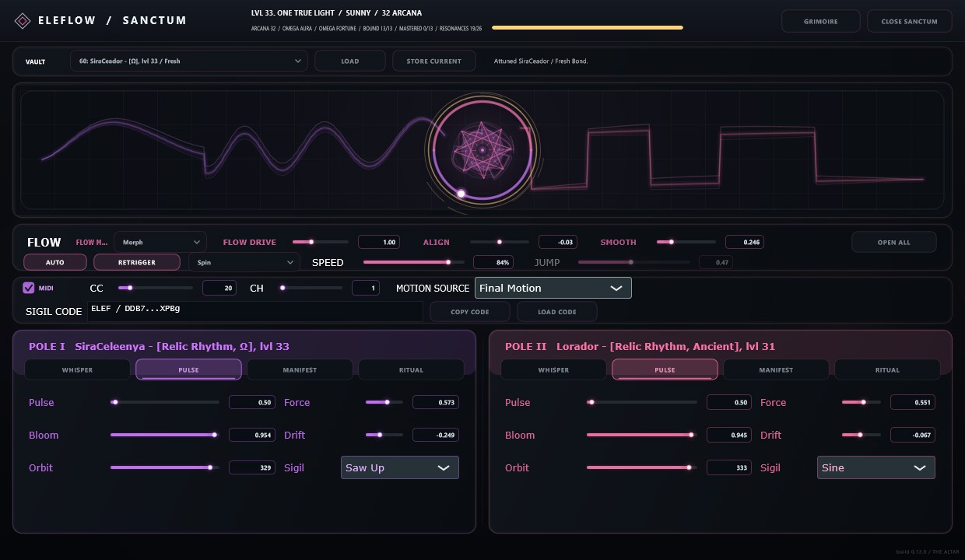
Task: Click Copy Code button
Action: (470, 311)
